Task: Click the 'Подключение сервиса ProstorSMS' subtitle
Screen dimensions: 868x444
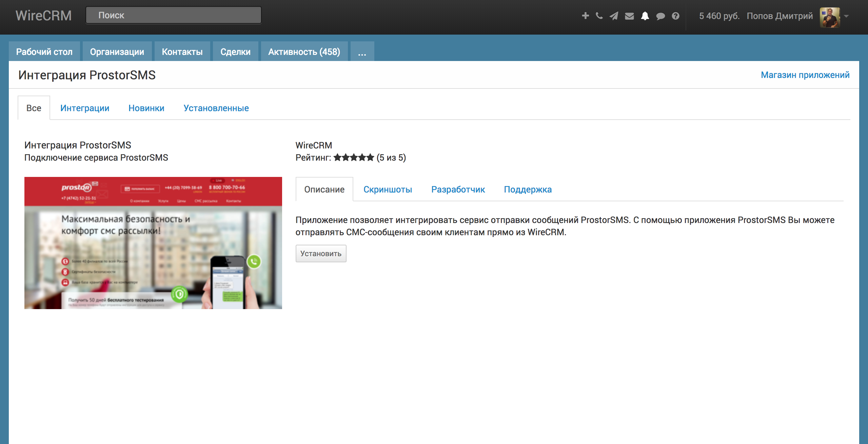Action: (96, 158)
